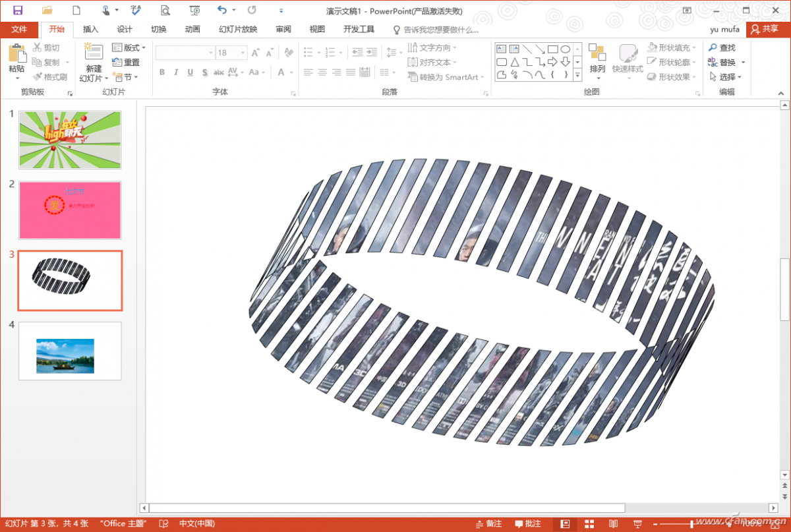791x532 pixels.
Task: Expand the shapes gallery More arrow
Action: point(577,75)
